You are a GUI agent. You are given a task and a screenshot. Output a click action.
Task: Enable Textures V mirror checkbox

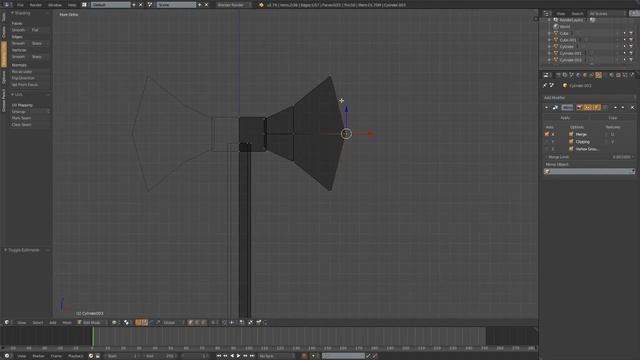pyautogui.click(x=607, y=142)
